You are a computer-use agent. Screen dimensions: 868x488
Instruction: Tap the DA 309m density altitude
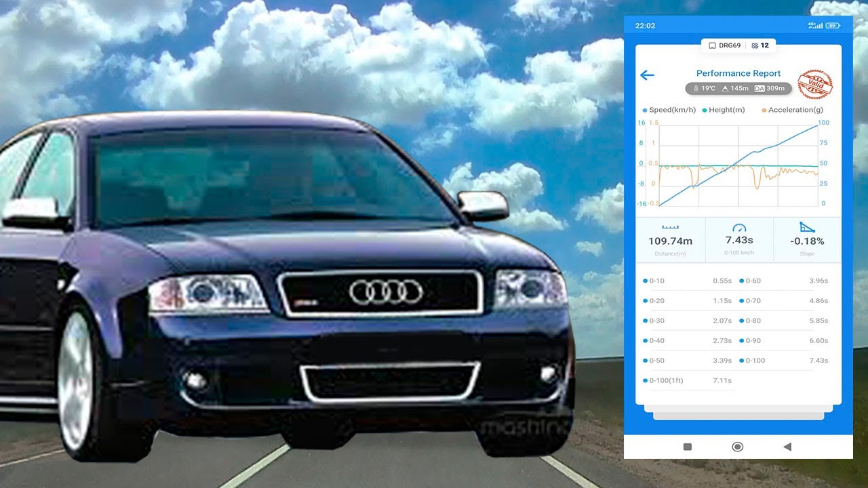(x=770, y=88)
